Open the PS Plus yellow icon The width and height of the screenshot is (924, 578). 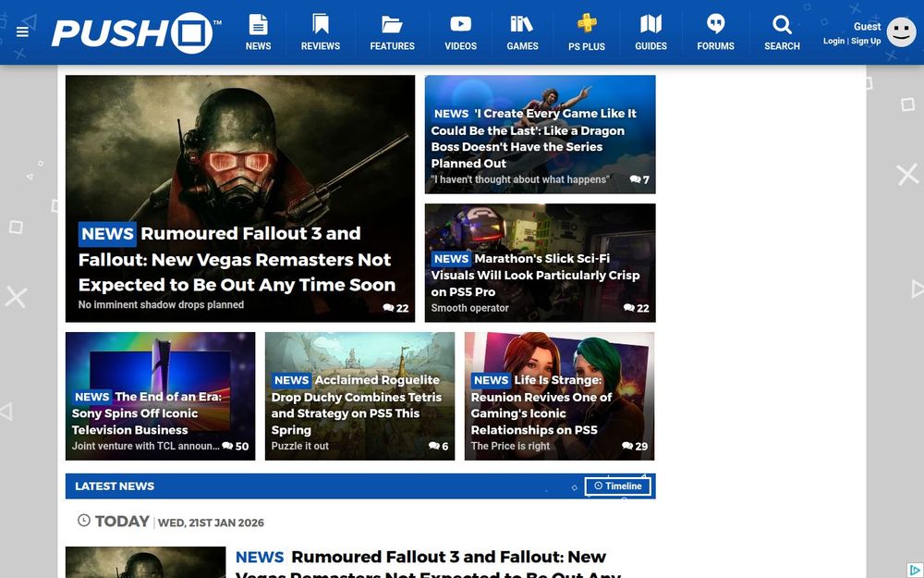pyautogui.click(x=587, y=24)
